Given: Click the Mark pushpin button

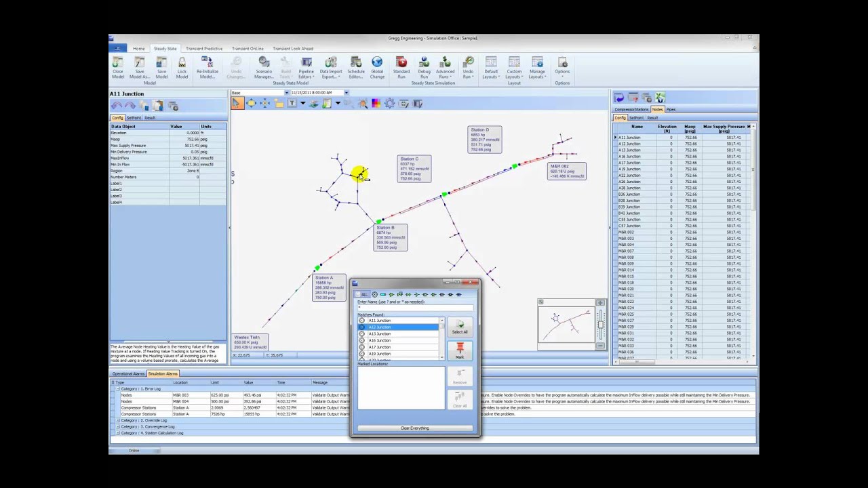Looking at the screenshot, I should tap(460, 351).
